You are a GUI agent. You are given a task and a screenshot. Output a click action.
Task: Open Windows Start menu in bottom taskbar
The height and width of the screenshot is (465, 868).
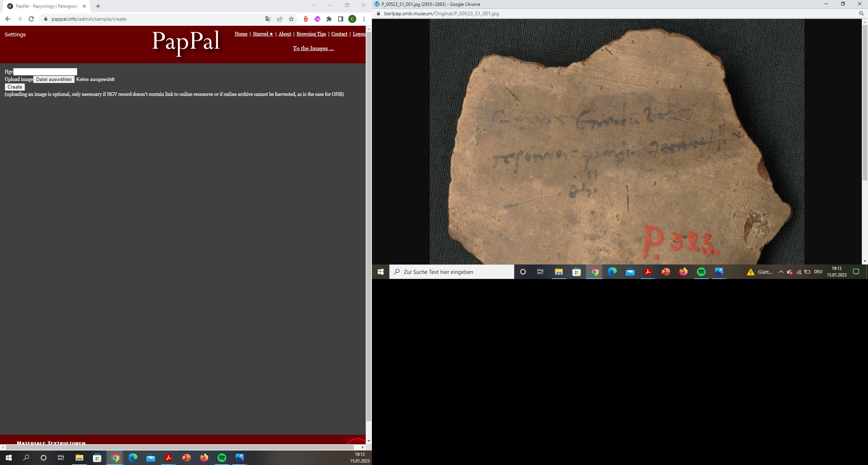pos(9,458)
